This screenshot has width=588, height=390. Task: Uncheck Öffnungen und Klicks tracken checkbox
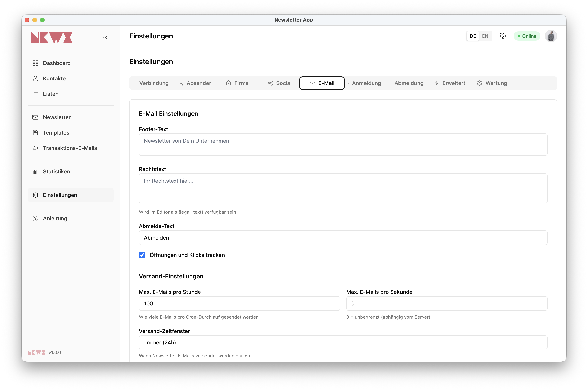point(142,255)
